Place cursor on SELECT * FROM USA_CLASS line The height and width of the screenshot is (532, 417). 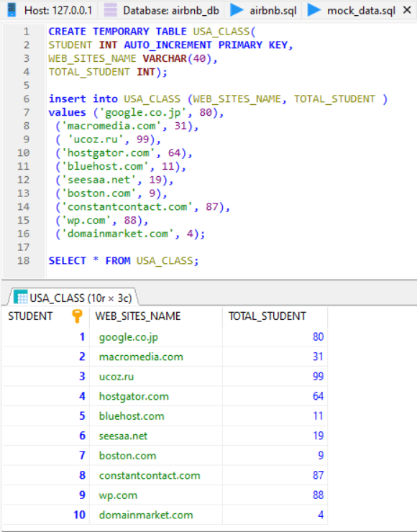tap(124, 260)
